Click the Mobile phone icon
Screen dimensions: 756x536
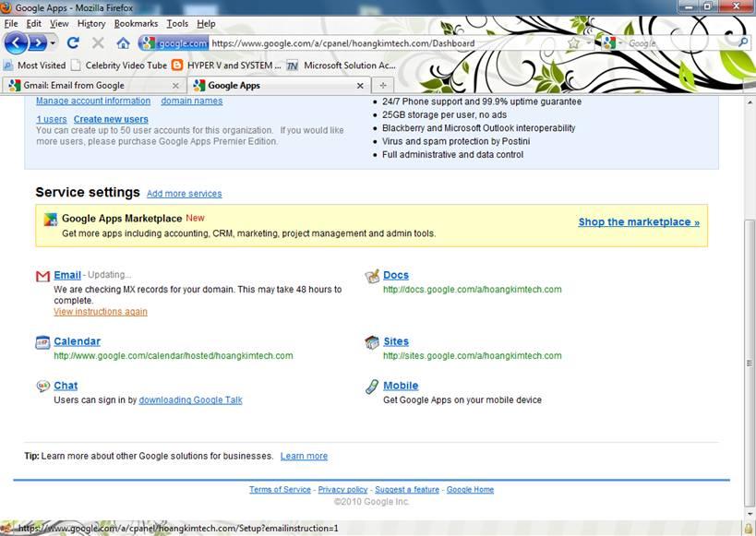click(x=372, y=387)
